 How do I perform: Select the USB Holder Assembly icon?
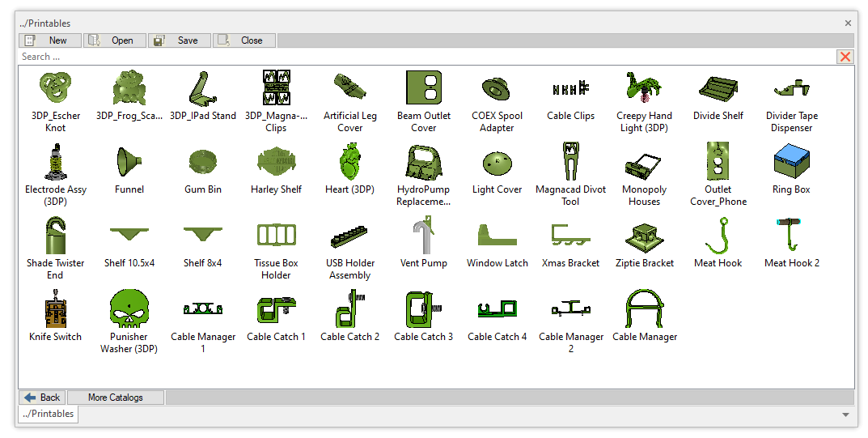(x=349, y=235)
